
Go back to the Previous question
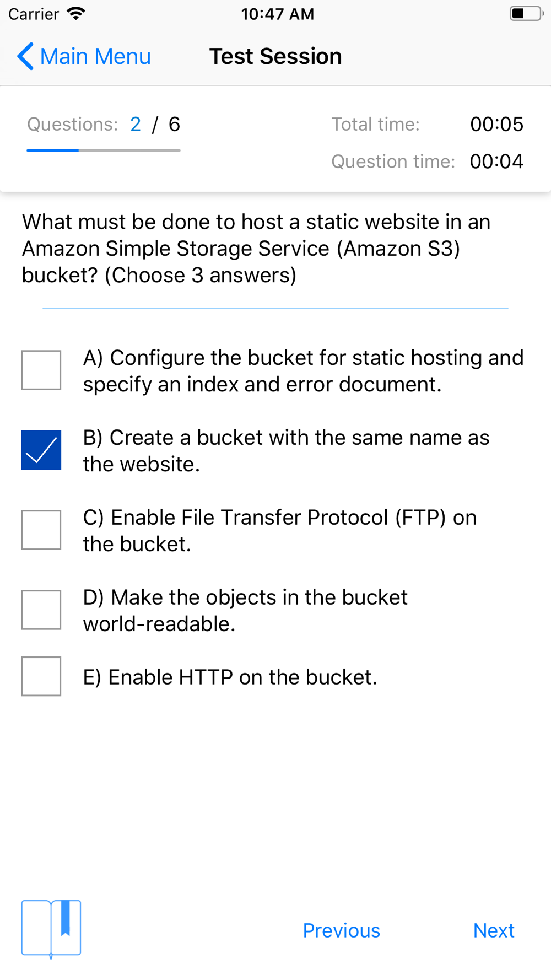[x=342, y=930]
